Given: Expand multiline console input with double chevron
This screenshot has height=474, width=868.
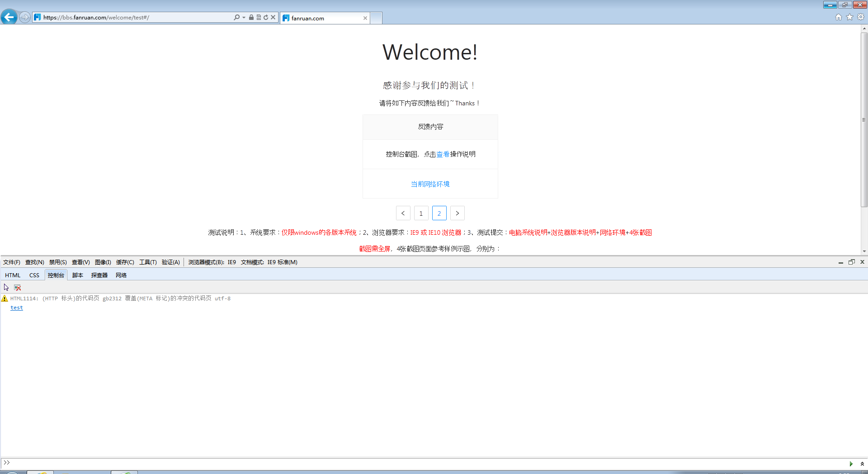Looking at the screenshot, I should click(862, 464).
